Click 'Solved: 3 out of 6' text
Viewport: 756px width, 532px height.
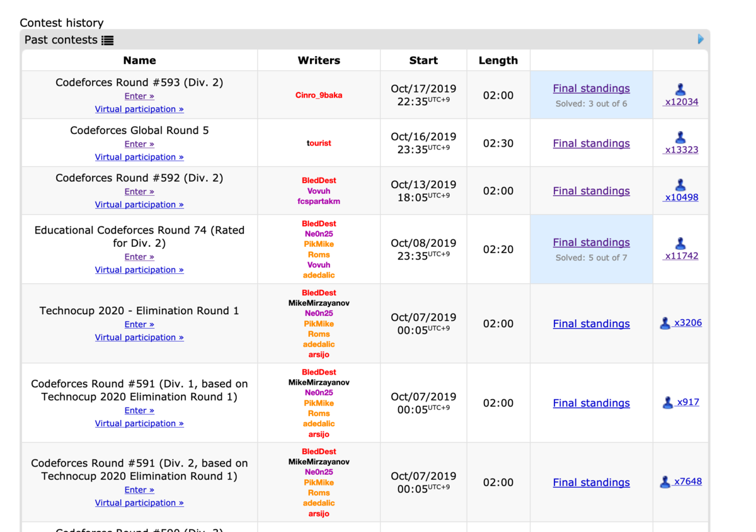[592, 104]
